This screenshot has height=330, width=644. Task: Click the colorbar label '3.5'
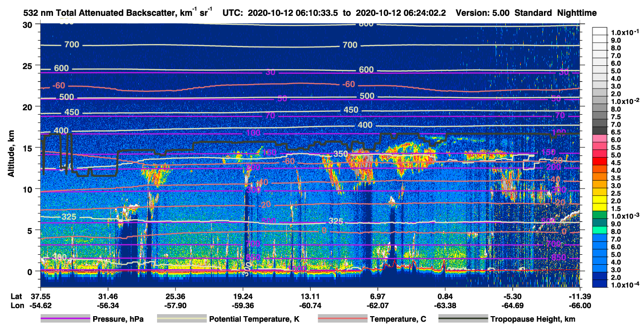(x=615, y=178)
